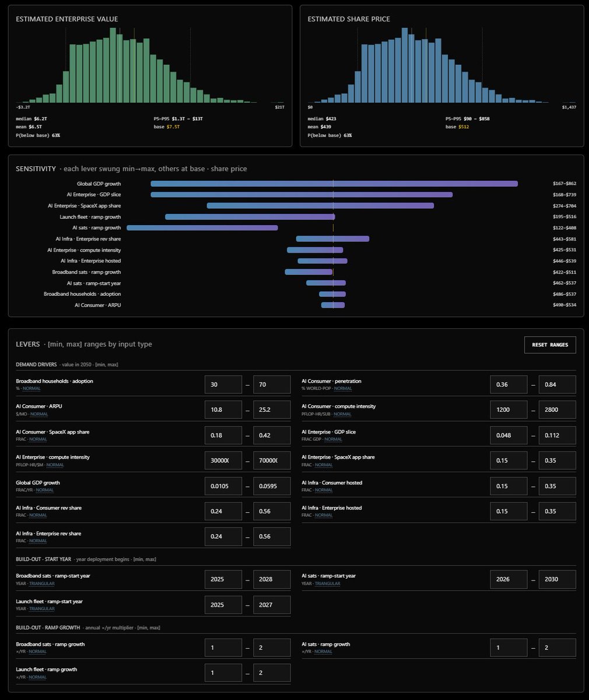Edit AI sats ramp growth max field
589x700 pixels.
(x=558, y=647)
